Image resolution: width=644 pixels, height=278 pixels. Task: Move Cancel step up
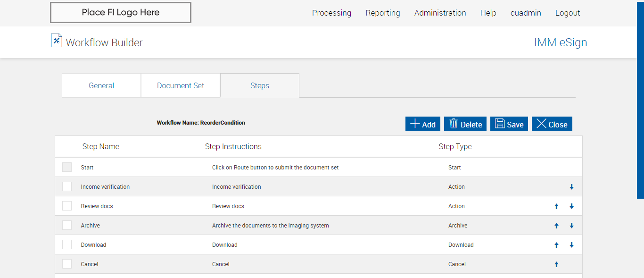(x=556, y=264)
